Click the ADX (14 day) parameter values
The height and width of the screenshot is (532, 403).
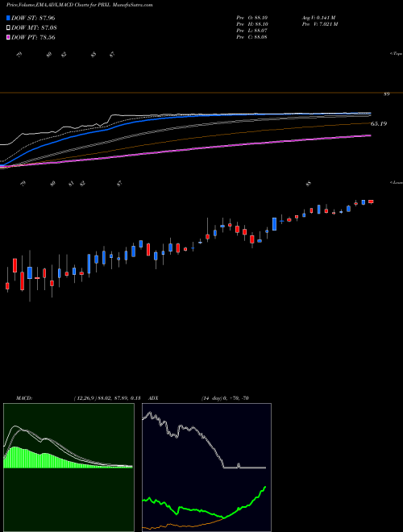[225, 398]
